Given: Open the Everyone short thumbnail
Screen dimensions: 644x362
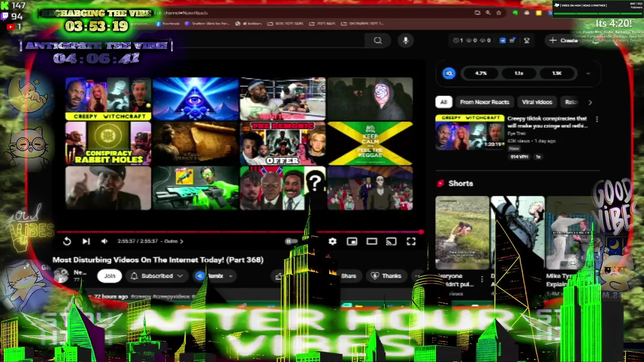Looking at the screenshot, I should click(462, 233).
